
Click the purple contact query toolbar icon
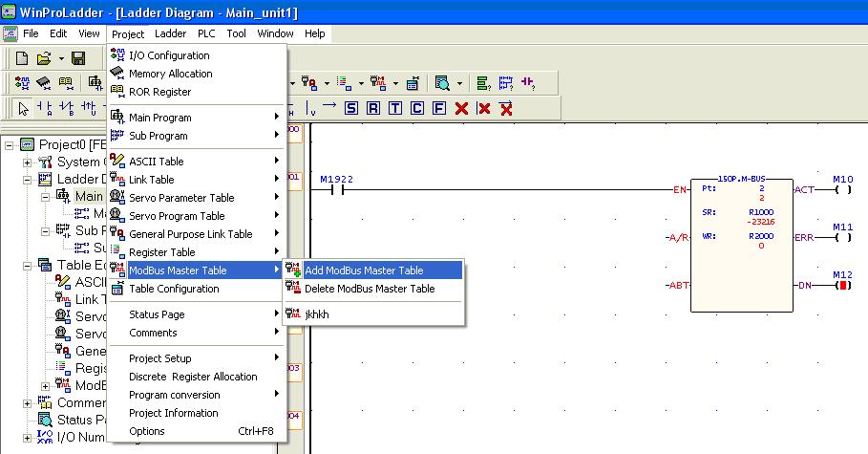[527, 83]
